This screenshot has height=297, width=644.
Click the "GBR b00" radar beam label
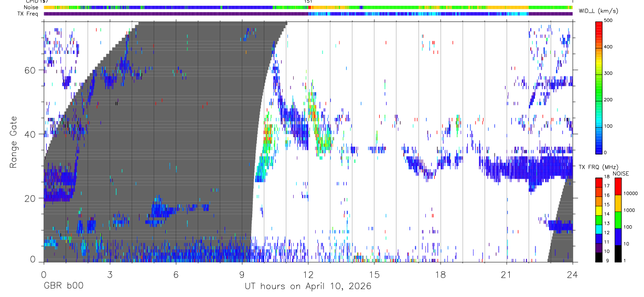63,287
